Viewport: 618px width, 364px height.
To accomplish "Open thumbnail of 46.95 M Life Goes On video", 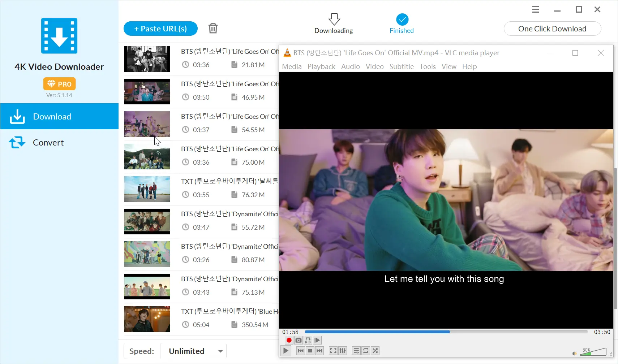I will (147, 91).
